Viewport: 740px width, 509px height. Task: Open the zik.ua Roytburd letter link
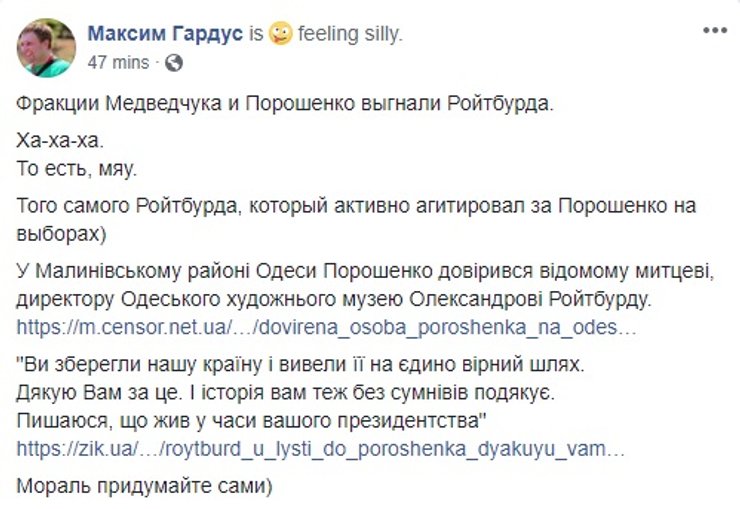[321, 449]
